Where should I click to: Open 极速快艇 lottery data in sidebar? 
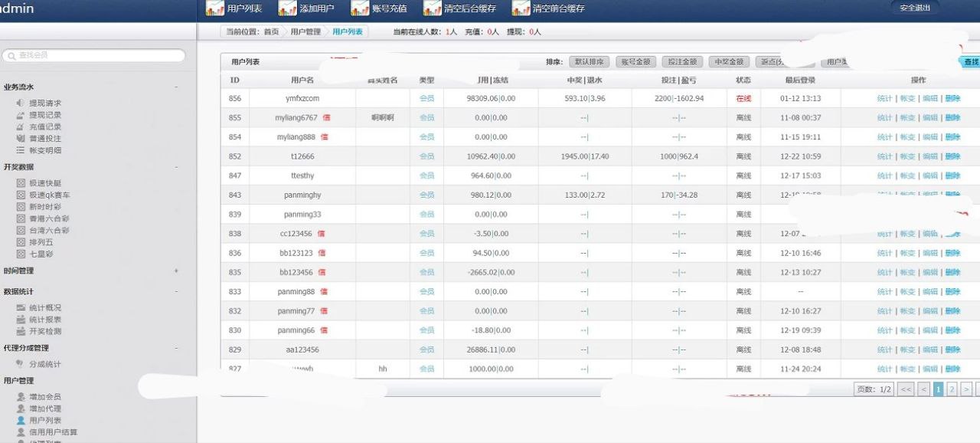(45, 184)
